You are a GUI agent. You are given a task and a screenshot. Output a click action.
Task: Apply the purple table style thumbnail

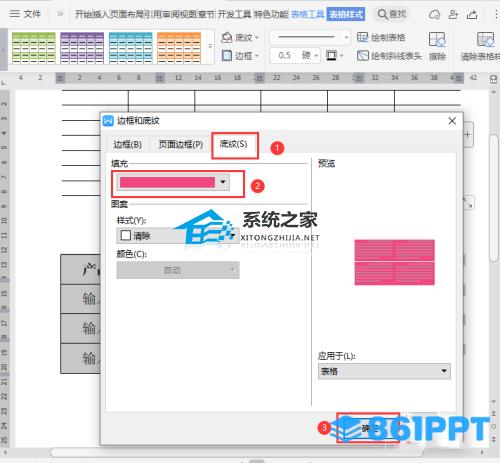(x=82, y=48)
